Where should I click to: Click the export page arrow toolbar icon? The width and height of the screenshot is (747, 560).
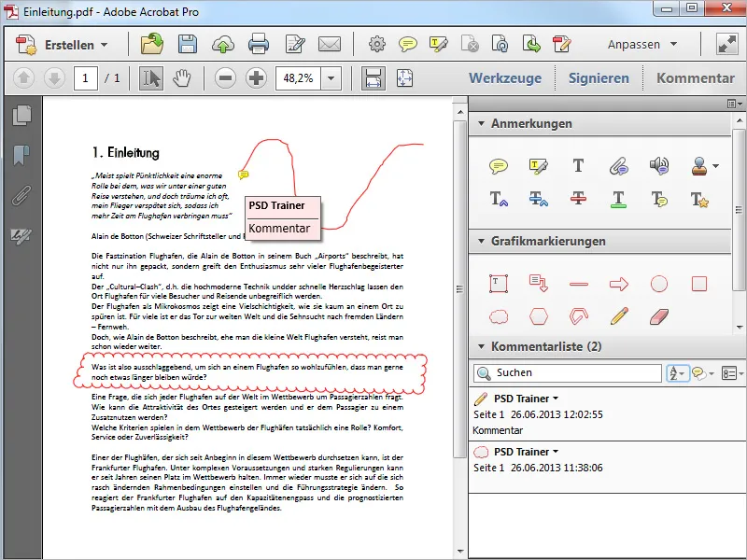pos(530,44)
